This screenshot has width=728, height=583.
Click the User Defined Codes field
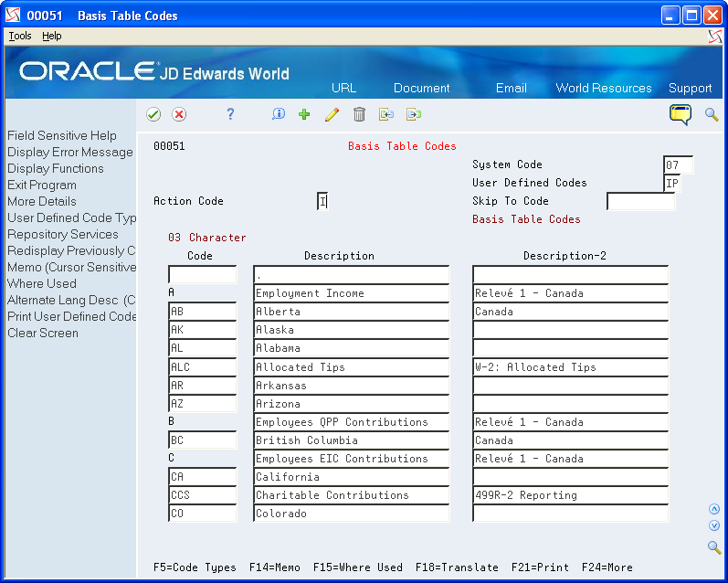point(671,183)
